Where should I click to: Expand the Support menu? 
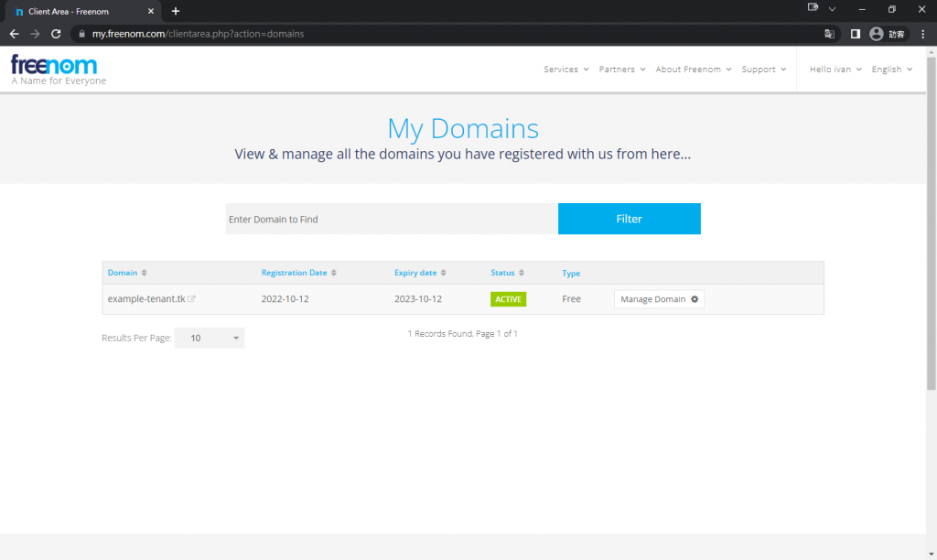pos(764,70)
